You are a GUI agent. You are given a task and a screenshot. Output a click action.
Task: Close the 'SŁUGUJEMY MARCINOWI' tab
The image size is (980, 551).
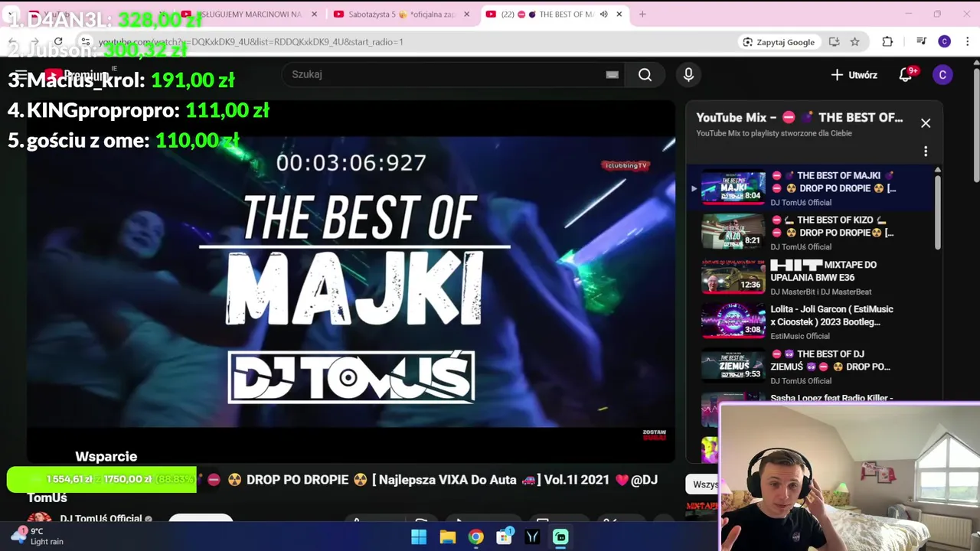click(314, 14)
